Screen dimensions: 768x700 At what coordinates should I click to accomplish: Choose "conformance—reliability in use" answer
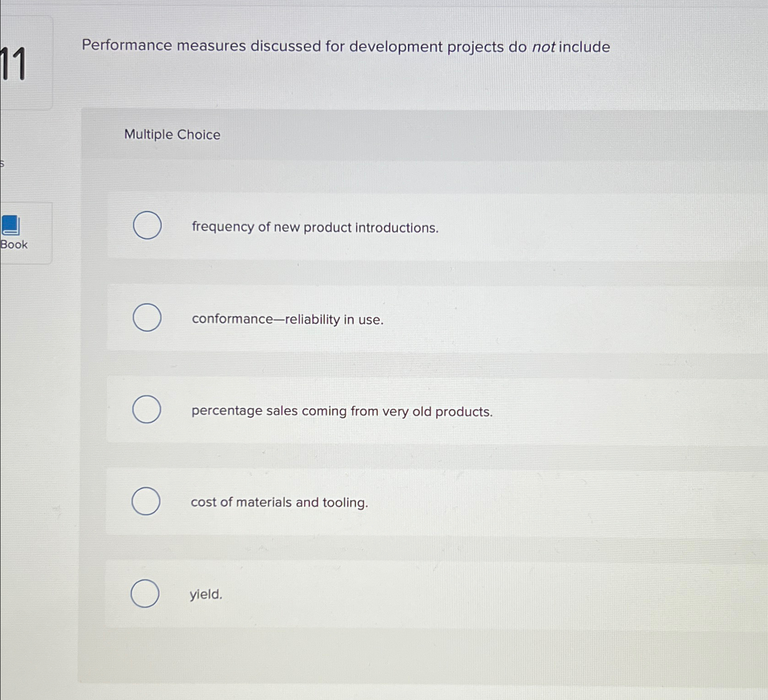(287, 320)
